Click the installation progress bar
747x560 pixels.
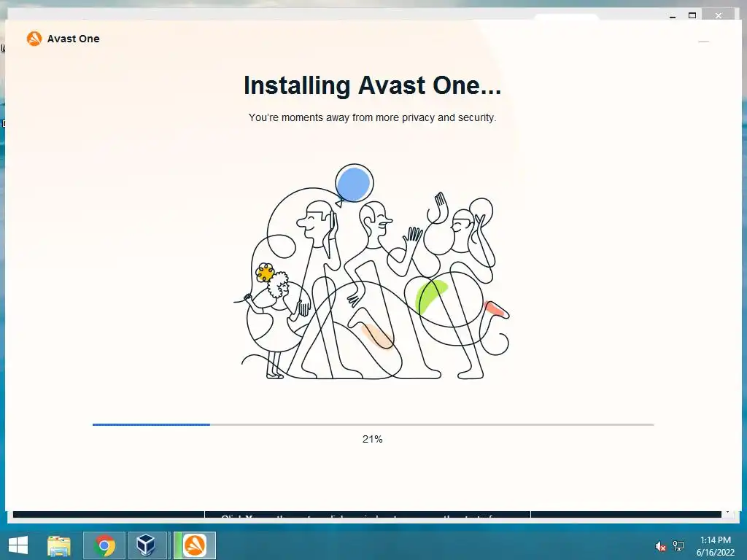coord(373,424)
